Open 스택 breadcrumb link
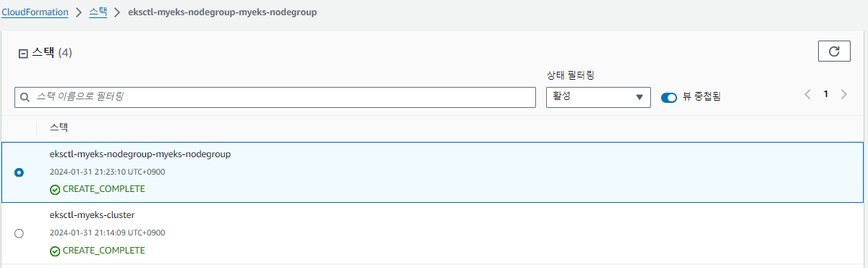 pyautogui.click(x=98, y=12)
